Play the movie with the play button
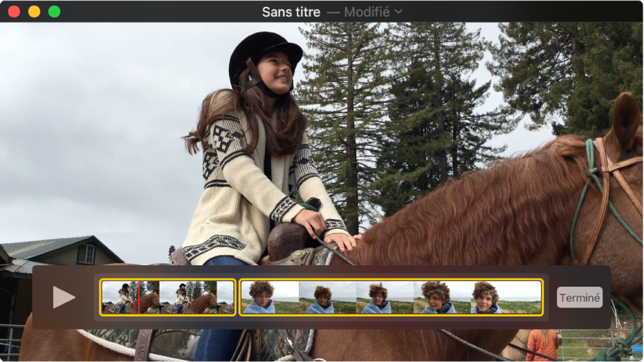The image size is (644, 362). click(64, 297)
